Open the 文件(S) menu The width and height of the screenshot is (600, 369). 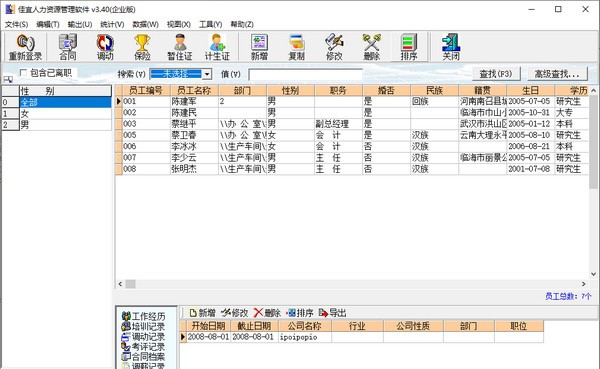tap(16, 24)
